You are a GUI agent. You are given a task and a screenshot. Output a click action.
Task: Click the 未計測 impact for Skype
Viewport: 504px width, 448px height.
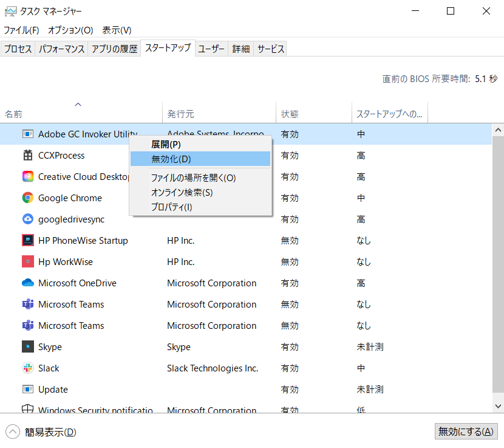point(370,346)
